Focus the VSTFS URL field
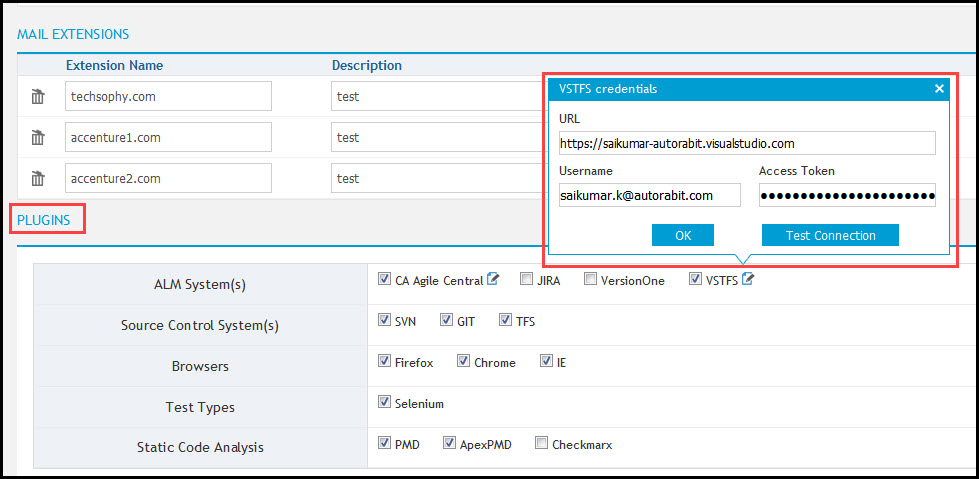The width and height of the screenshot is (979, 479). coord(747,143)
